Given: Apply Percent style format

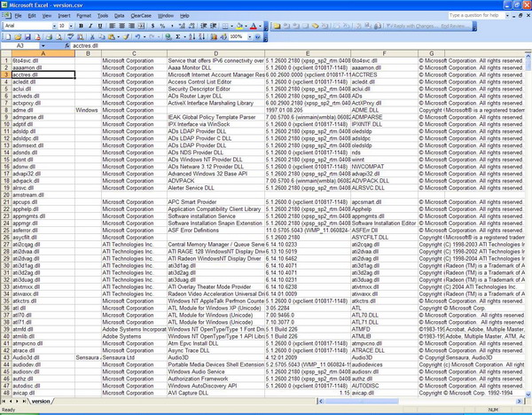Looking at the screenshot, I should (162, 26).
